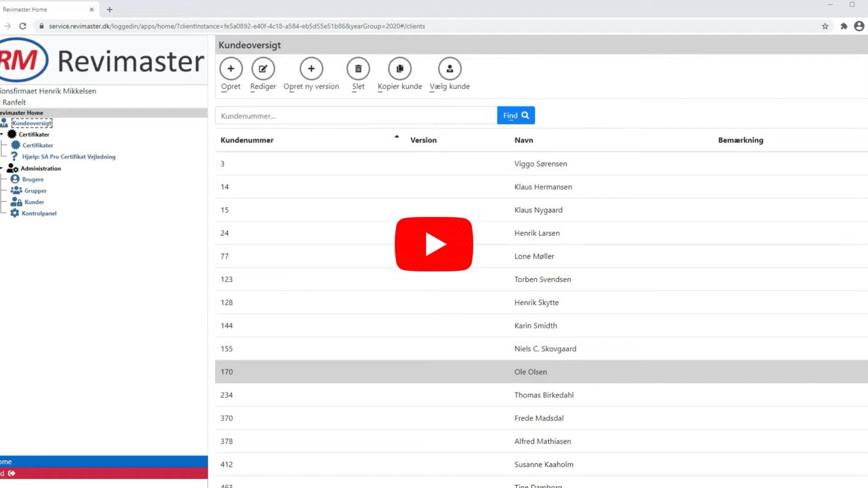Select customer row Frede Madsdal
Screen dimensions: 868x488
[541, 418]
